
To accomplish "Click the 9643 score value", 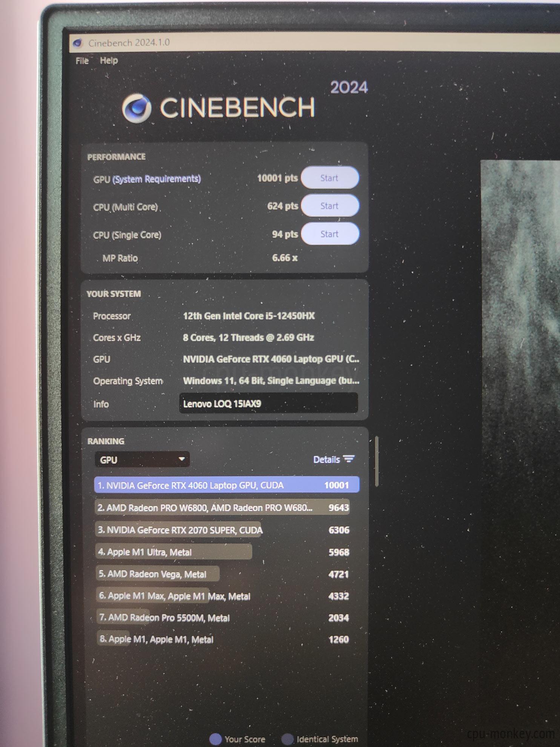I will pyautogui.click(x=339, y=507).
